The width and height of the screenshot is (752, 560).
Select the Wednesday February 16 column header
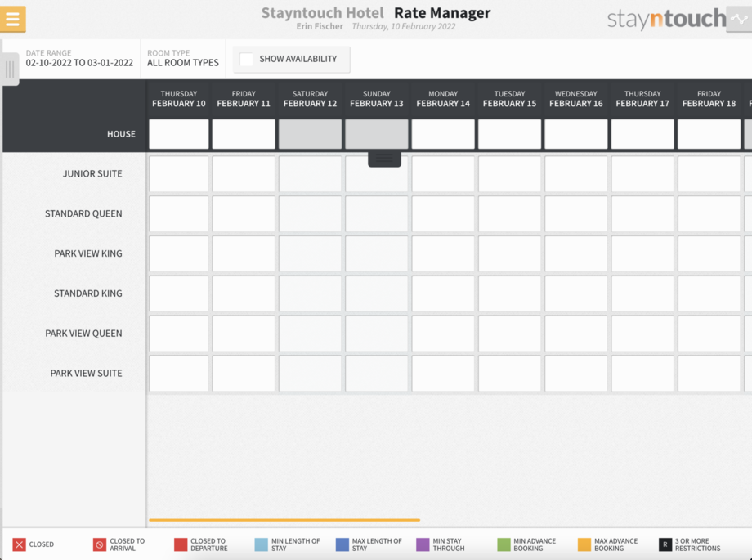[x=576, y=99]
